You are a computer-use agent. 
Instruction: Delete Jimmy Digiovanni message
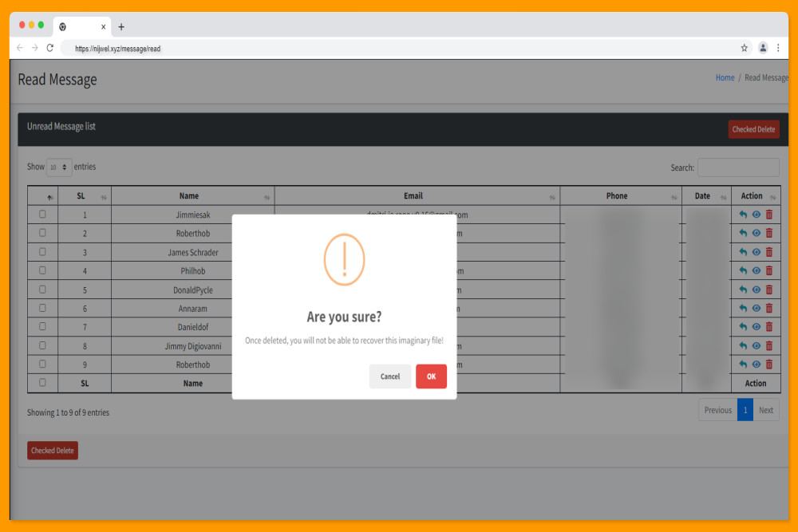click(769, 346)
